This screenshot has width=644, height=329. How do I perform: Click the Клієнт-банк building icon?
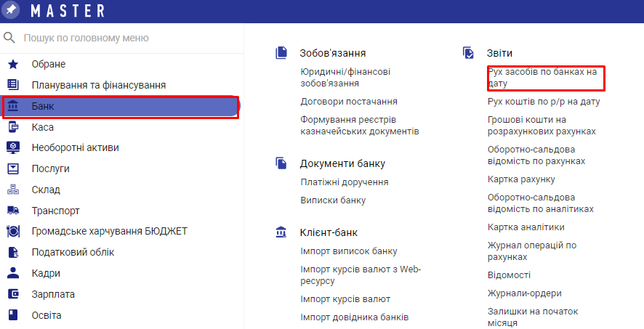tap(281, 232)
